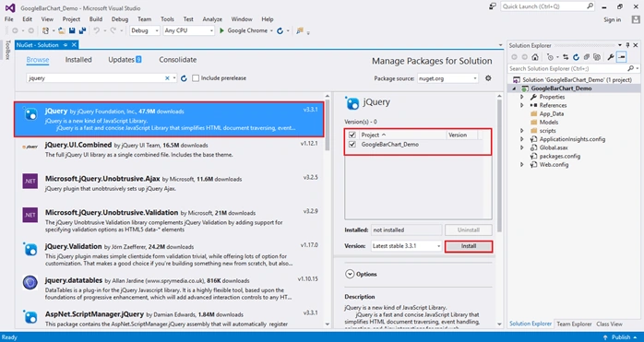Open the Analyze menu
644x342 pixels.
pyautogui.click(x=212, y=19)
